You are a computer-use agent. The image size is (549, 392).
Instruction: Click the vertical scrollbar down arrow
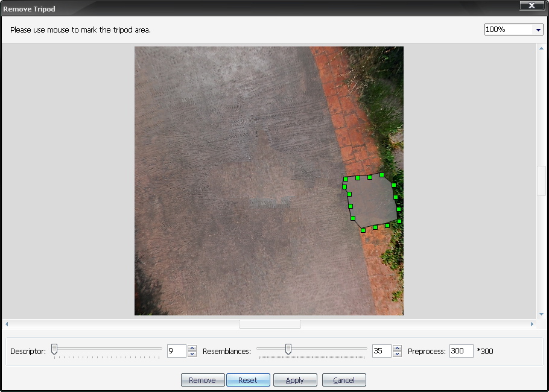541,314
